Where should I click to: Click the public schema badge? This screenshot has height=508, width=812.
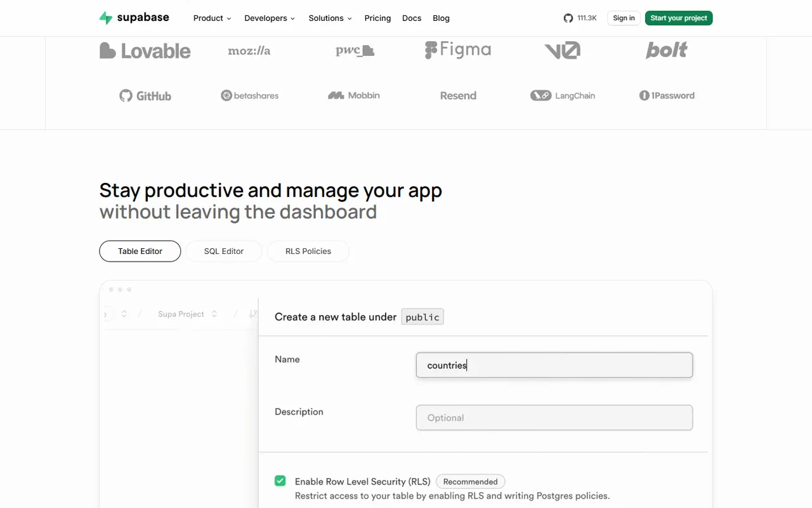pyautogui.click(x=422, y=317)
